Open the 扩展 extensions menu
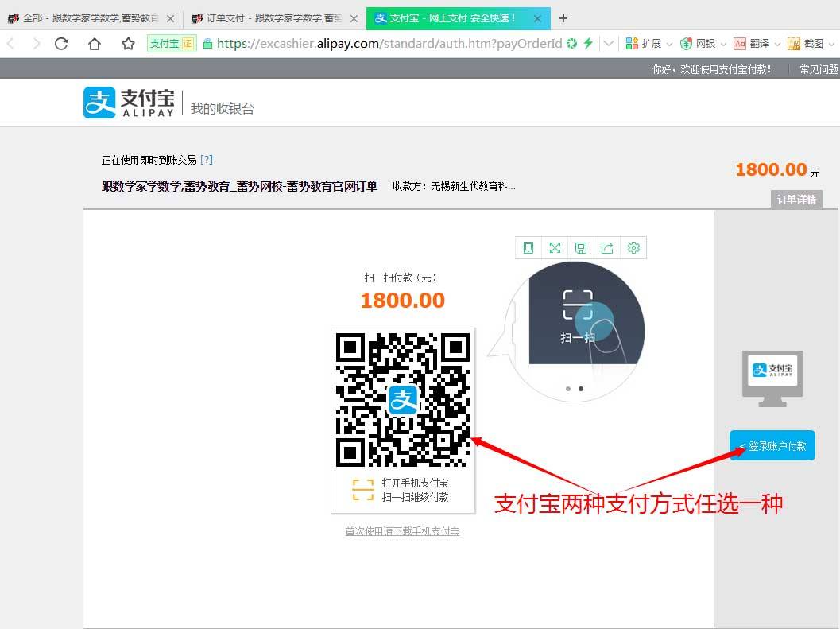Viewport: 840px width, 629px height. coord(644,44)
